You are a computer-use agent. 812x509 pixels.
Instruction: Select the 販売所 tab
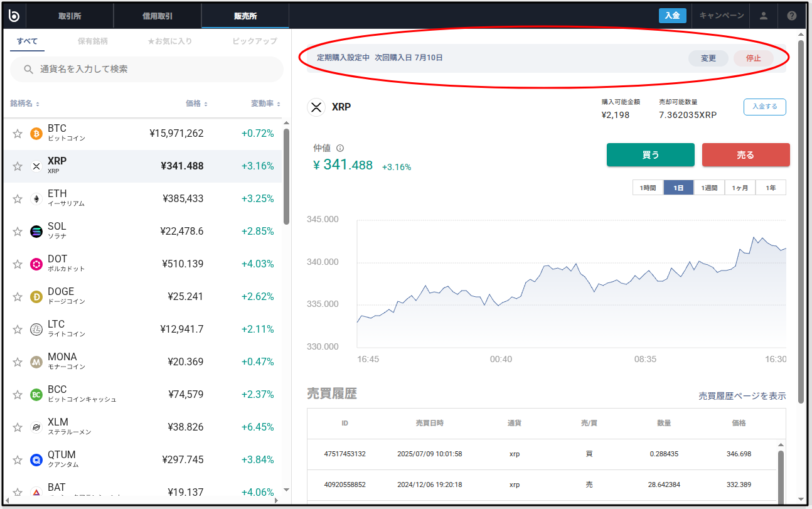[x=245, y=16]
